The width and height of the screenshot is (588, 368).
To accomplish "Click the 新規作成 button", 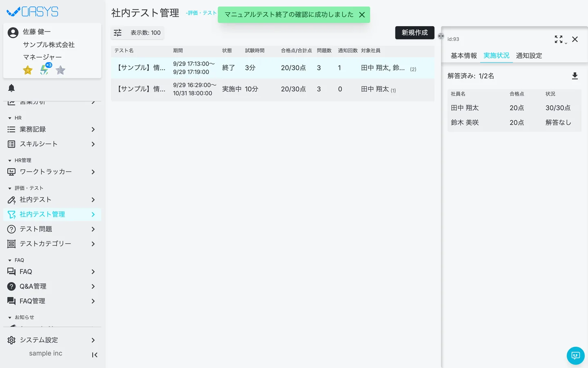I will coord(415,33).
